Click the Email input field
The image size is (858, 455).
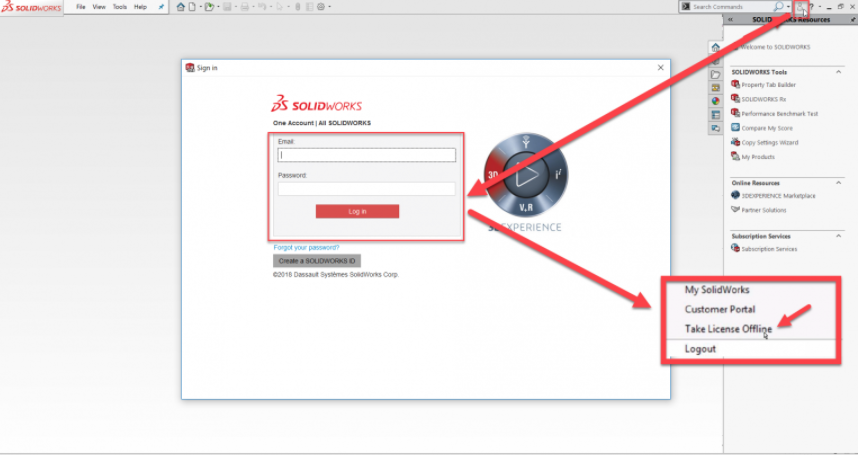(367, 155)
